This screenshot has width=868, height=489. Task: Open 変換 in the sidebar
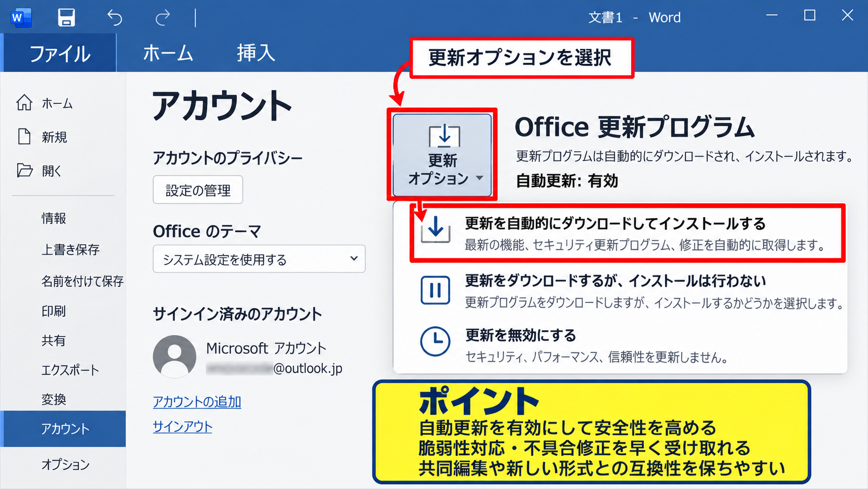(x=54, y=399)
